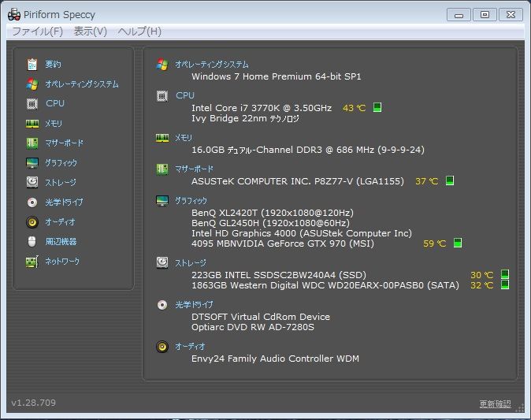Screen dimensions: 531x420
Task: Click green temperature indicator next to CPU 43 ℃
Action: [x=377, y=107]
